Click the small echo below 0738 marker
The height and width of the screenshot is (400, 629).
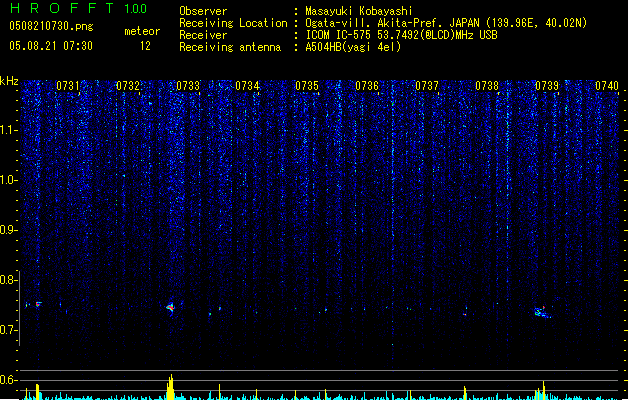[465, 314]
